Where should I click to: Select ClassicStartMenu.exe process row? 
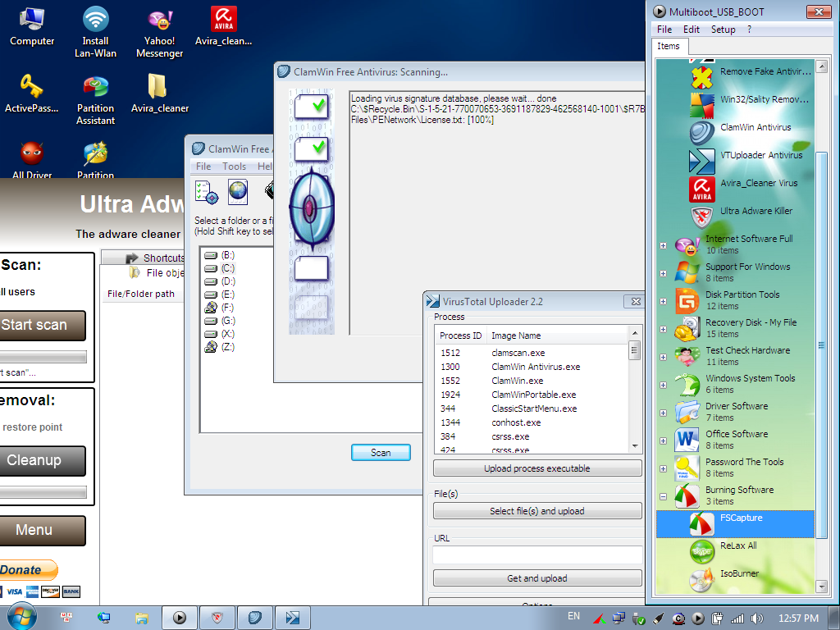pos(532,409)
